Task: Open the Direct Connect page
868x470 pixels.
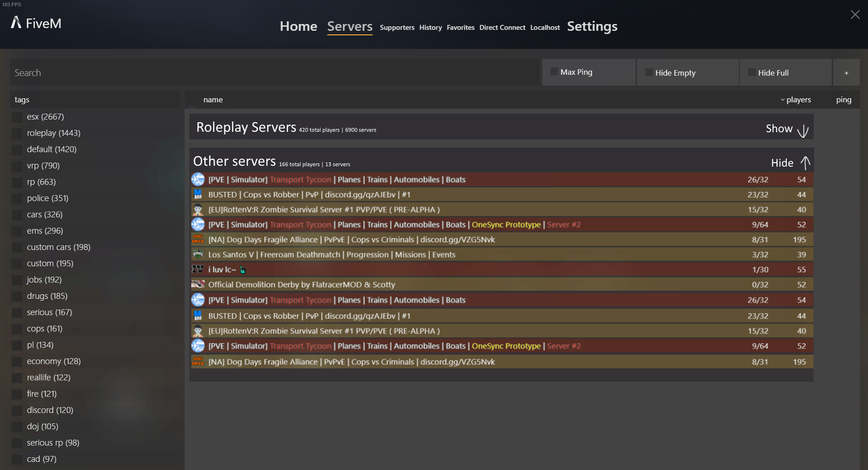Action: (502, 28)
